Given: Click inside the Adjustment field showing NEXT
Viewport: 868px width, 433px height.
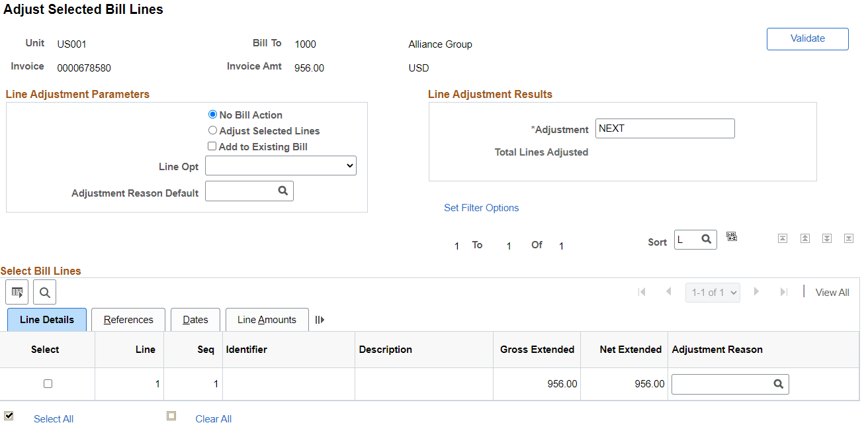Looking at the screenshot, I should (x=664, y=128).
